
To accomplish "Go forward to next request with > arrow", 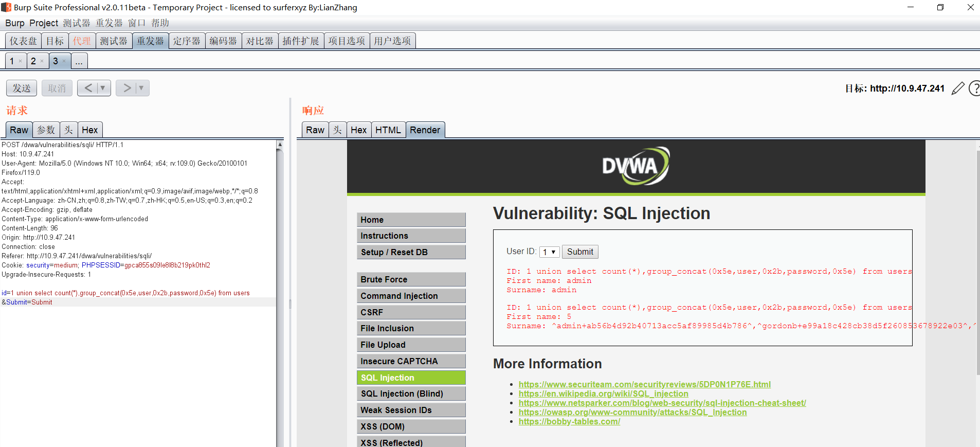I will tap(126, 88).
